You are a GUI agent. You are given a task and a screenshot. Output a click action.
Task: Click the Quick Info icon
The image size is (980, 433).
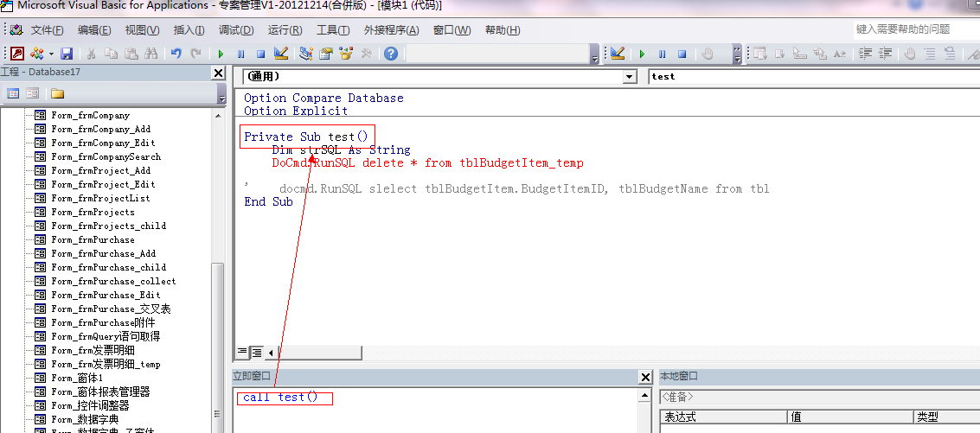800,54
